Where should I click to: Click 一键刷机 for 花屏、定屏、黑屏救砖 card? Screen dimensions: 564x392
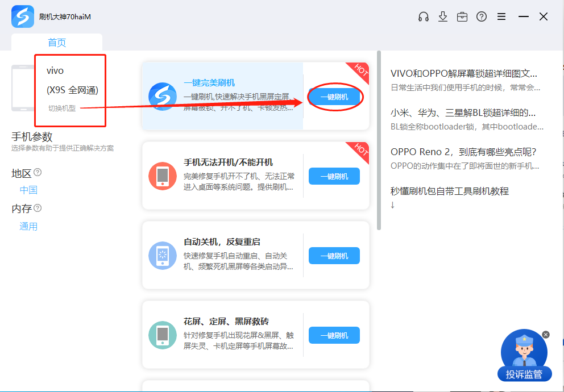coord(334,335)
